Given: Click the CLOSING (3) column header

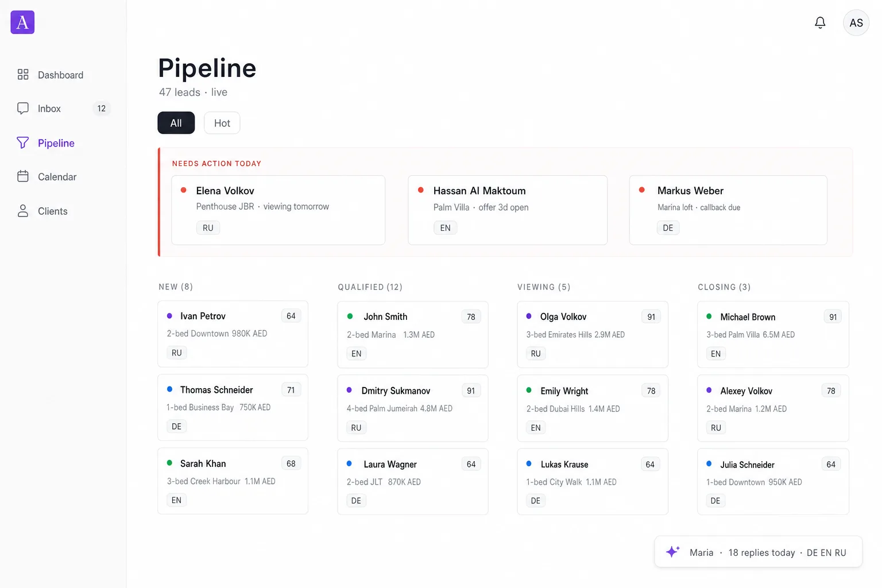Looking at the screenshot, I should click(724, 287).
